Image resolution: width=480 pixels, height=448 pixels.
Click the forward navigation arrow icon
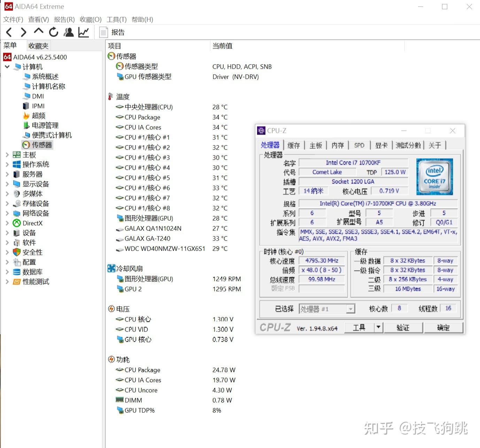coord(23,32)
